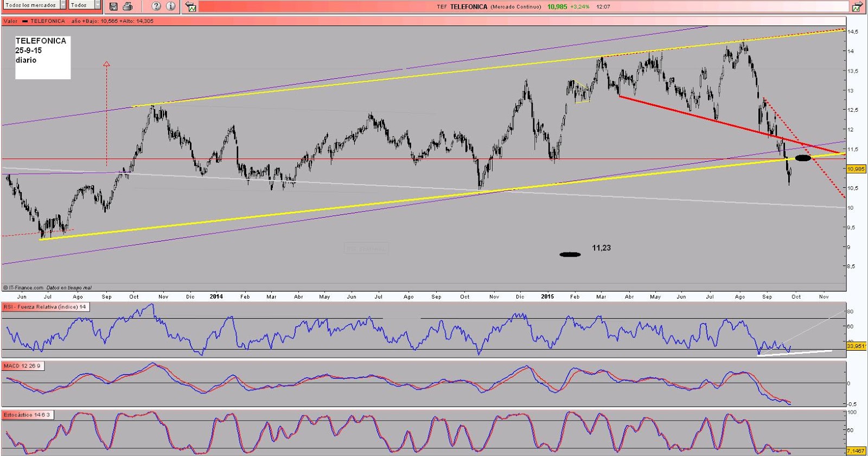Click the 33,951 RSI value tag
Viewport: 868px width, 456px height.
pyautogui.click(x=857, y=346)
